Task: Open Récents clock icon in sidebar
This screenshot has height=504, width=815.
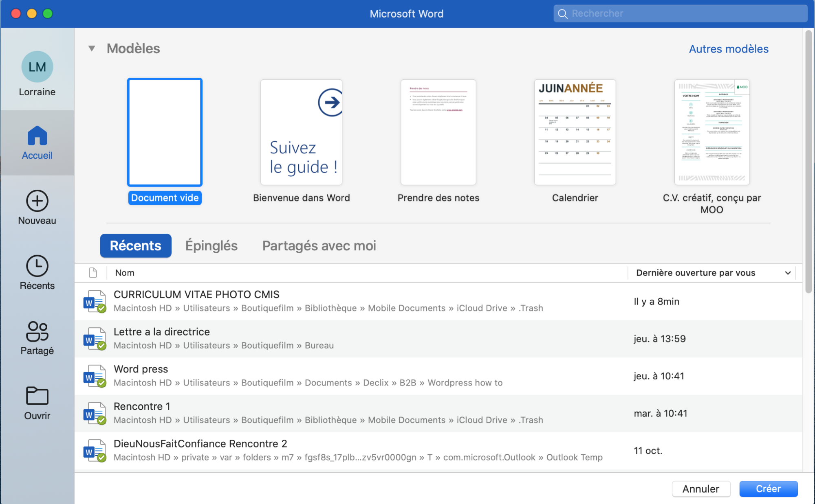Action: (37, 266)
